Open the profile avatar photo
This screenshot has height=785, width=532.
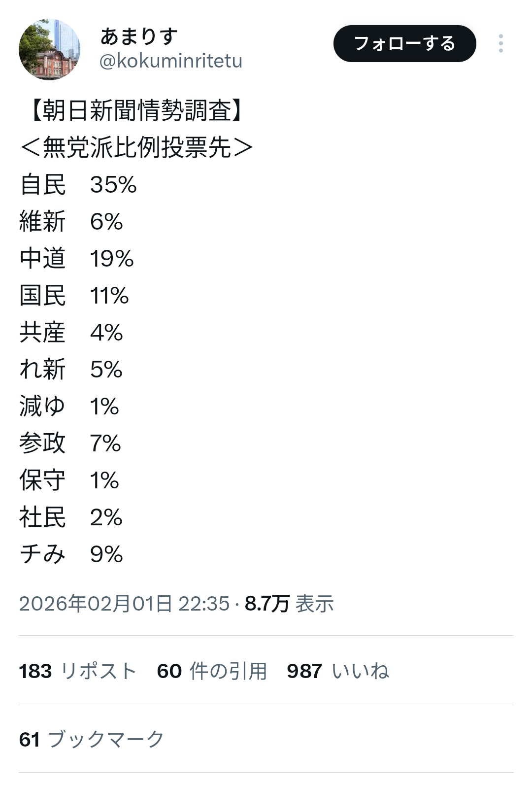[x=49, y=49]
